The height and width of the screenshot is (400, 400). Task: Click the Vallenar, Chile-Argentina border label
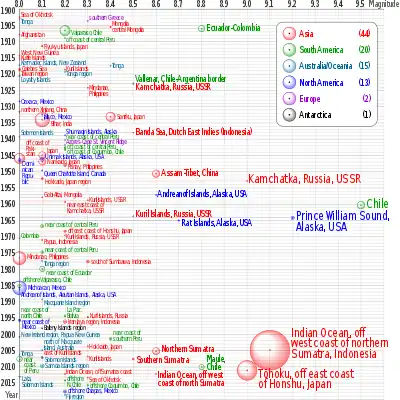coord(180,79)
